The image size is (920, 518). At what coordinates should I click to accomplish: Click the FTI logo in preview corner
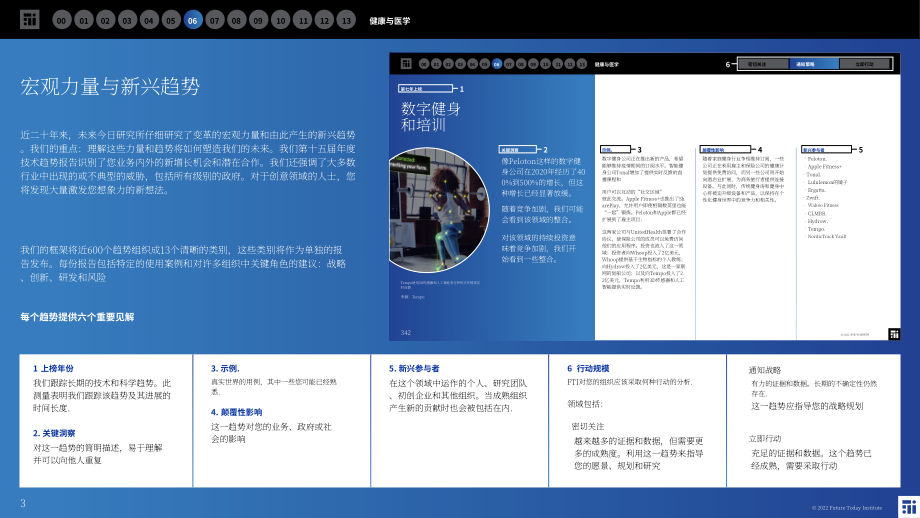click(894, 334)
